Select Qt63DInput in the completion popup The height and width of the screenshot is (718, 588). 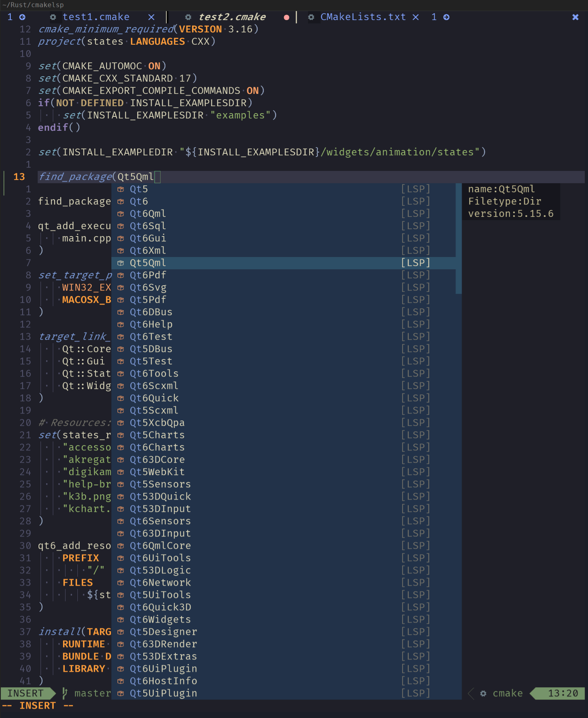283,533
